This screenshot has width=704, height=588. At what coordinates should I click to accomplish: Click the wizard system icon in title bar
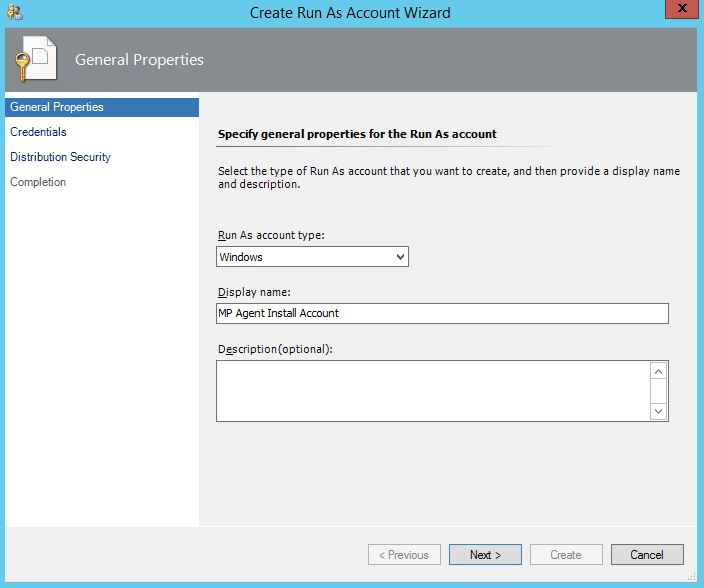tap(13, 13)
